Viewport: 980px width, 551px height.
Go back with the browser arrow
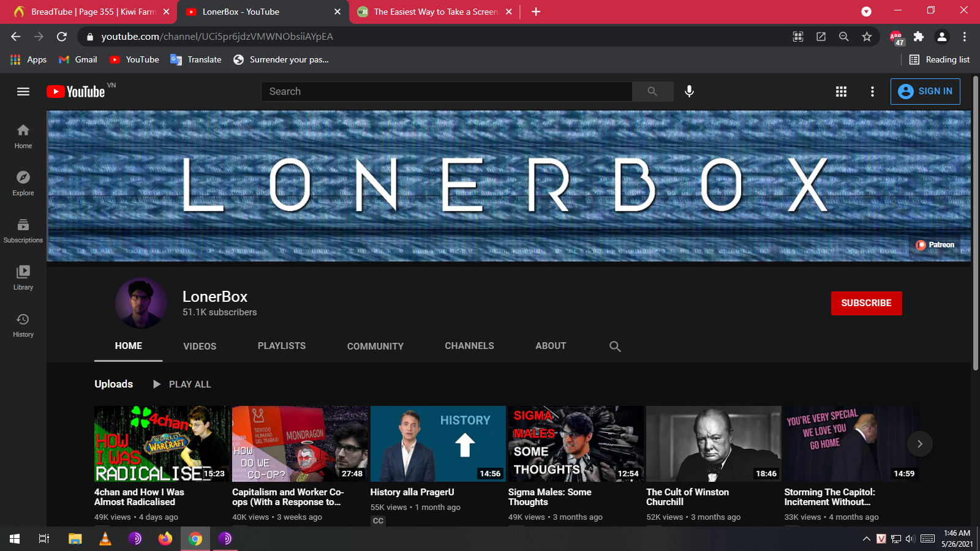(x=15, y=37)
